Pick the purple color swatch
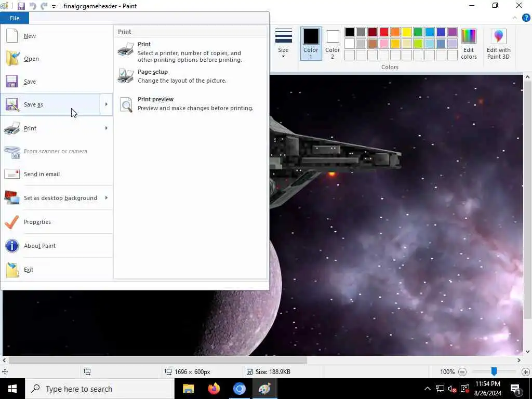 (453, 32)
